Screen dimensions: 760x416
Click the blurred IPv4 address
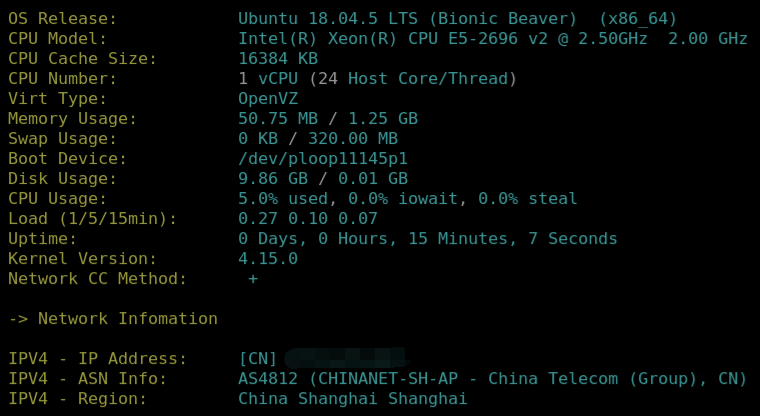[345, 358]
